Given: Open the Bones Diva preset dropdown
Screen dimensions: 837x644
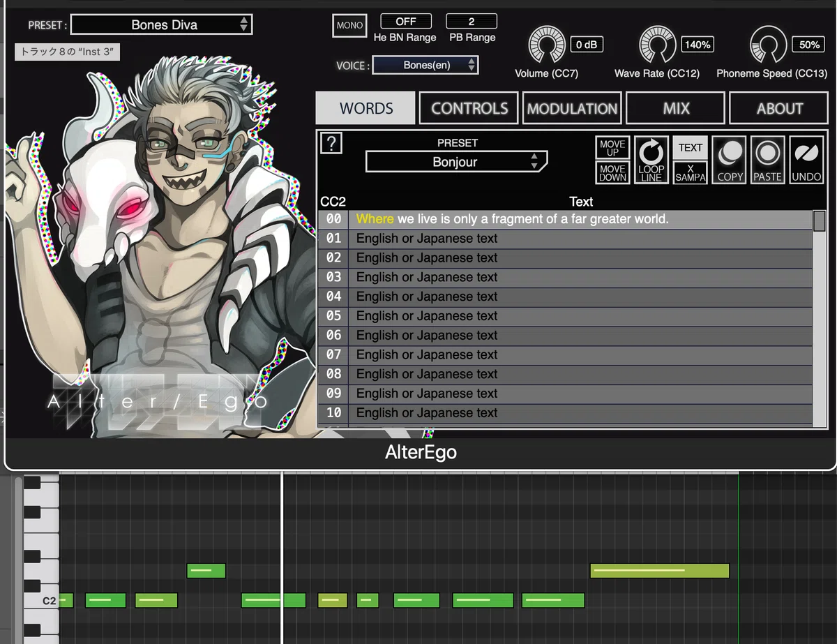Looking at the screenshot, I should pyautogui.click(x=161, y=24).
